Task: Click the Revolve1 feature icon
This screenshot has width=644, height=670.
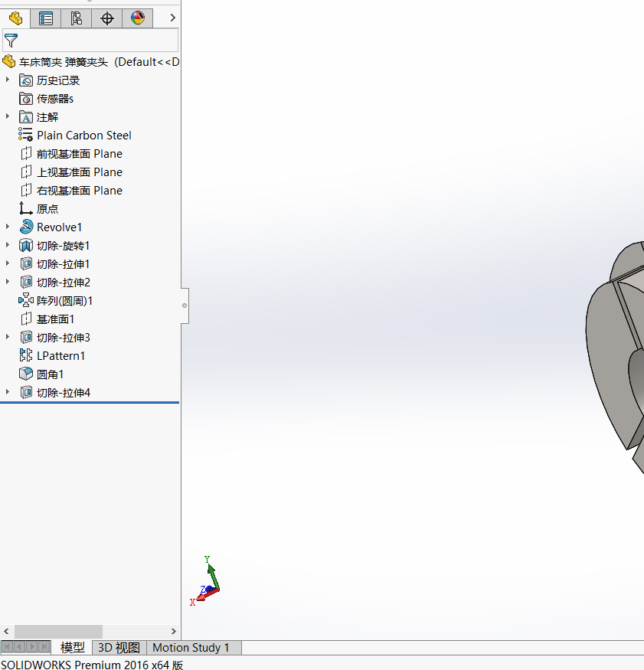Action: tap(26, 227)
